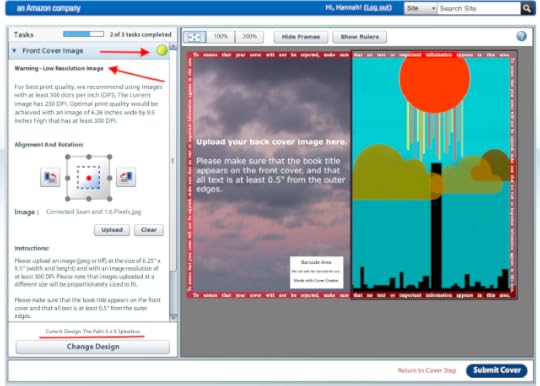Click the rotate right icon

pyautogui.click(x=126, y=177)
